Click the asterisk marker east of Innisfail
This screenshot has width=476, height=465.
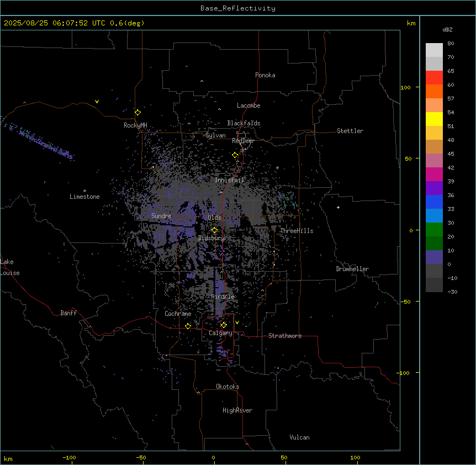pyautogui.click(x=277, y=167)
